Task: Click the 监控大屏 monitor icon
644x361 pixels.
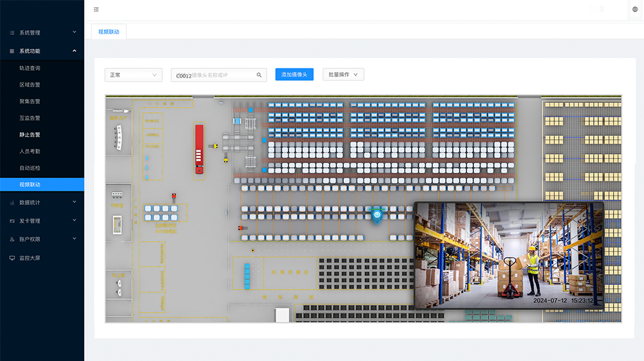Action: pos(12,258)
